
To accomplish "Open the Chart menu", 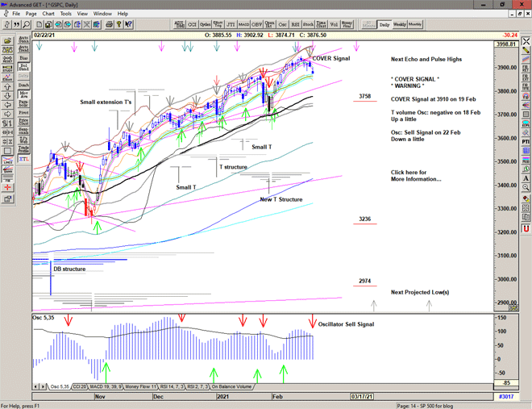I will 48,14.
